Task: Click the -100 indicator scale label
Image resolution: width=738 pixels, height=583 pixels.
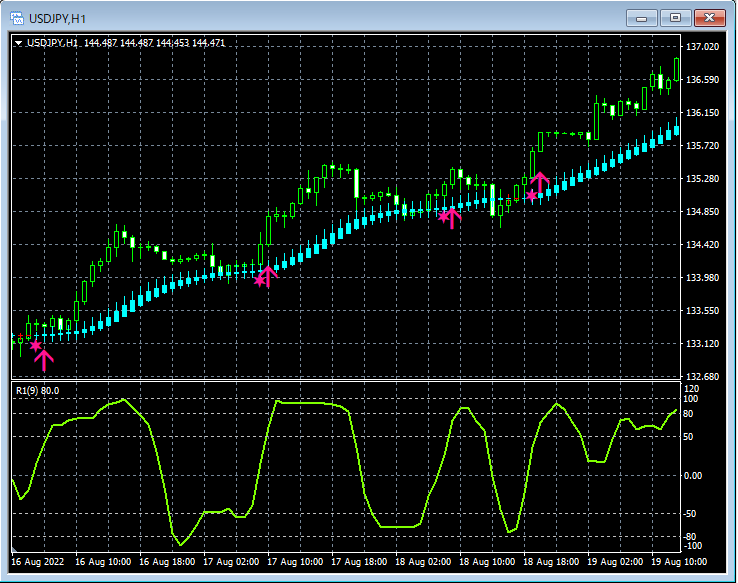Action: point(691,546)
